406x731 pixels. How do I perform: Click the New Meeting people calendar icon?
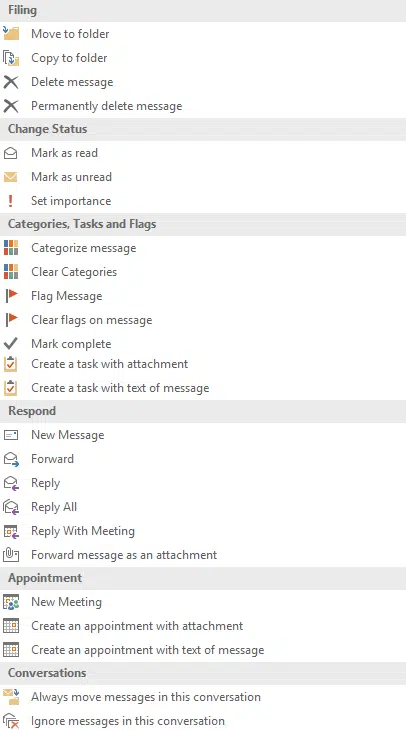tap(11, 602)
